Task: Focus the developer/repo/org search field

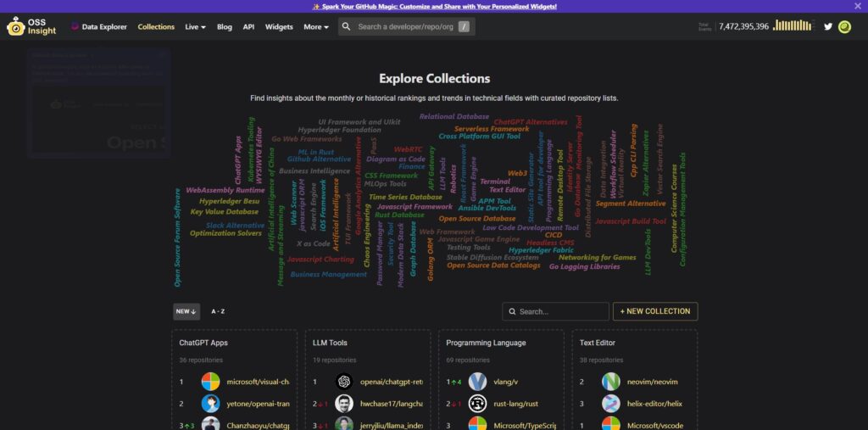Action: point(406,26)
